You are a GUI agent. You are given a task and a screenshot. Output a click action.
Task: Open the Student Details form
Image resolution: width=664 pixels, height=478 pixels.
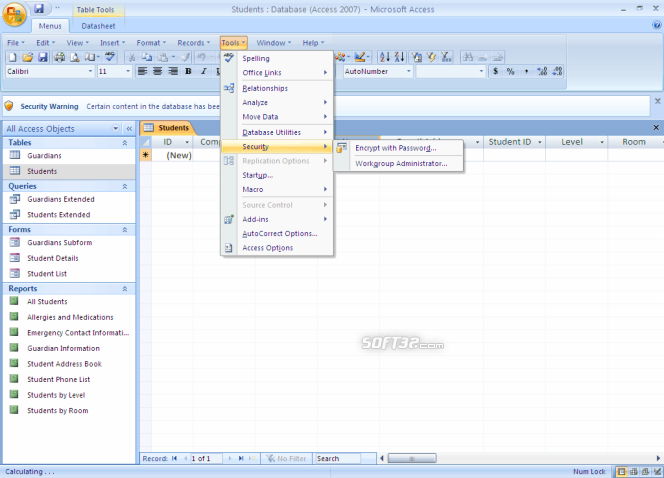click(53, 258)
